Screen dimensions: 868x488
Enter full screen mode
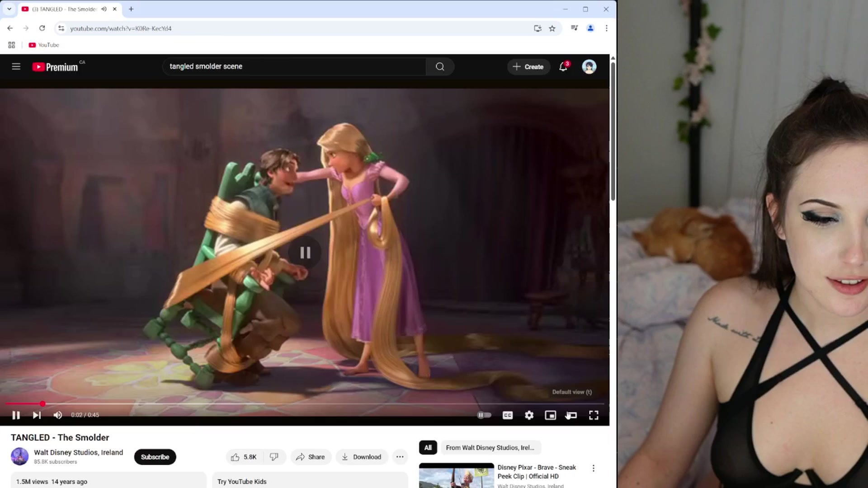[594, 415]
